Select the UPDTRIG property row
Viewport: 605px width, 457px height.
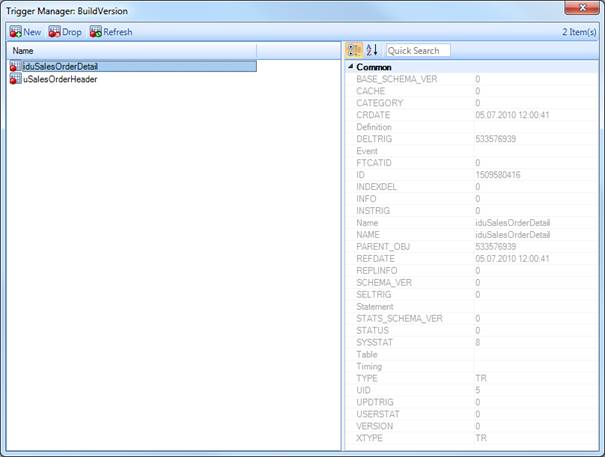tap(471, 402)
